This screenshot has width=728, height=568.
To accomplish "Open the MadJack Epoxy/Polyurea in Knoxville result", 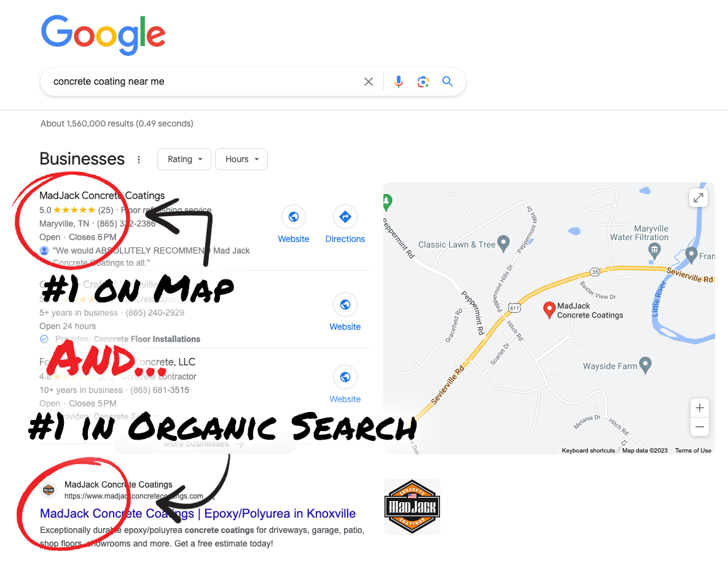I will pos(198,513).
